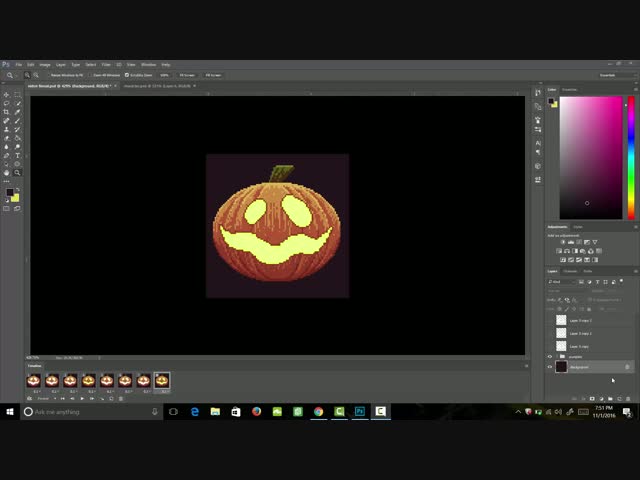Open the Timeline panel options menu
This screenshot has height=480, width=640.
[x=527, y=366]
